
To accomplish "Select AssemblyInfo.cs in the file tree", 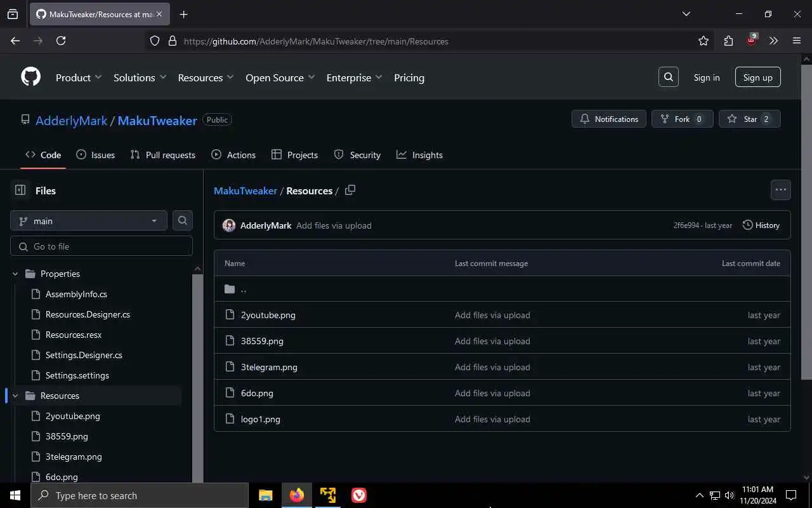I will tap(76, 294).
